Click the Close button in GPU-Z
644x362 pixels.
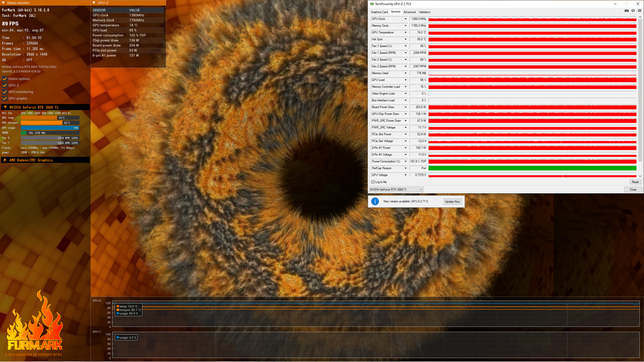[633, 189]
